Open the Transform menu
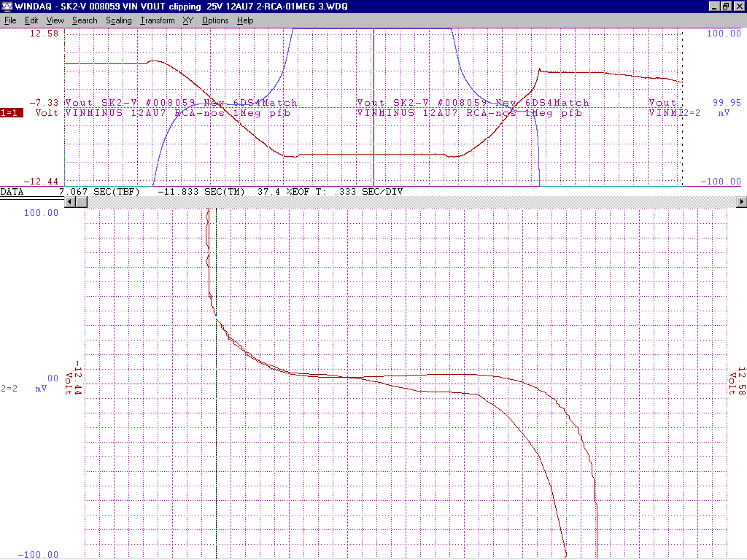Viewport: 747px width, 560px height. click(x=158, y=20)
